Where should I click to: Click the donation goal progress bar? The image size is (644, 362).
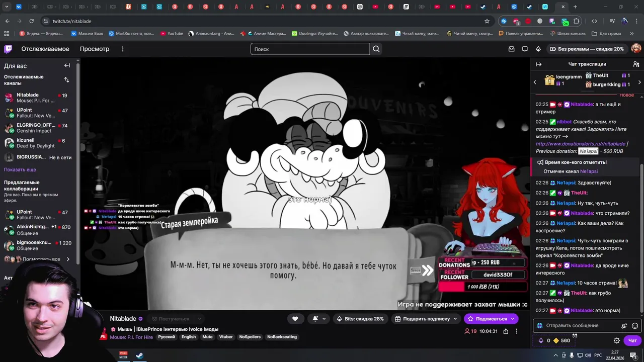(x=483, y=287)
